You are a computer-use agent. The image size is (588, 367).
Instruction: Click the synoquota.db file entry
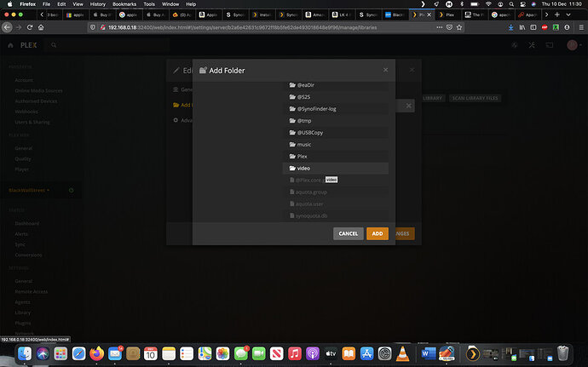click(335, 216)
